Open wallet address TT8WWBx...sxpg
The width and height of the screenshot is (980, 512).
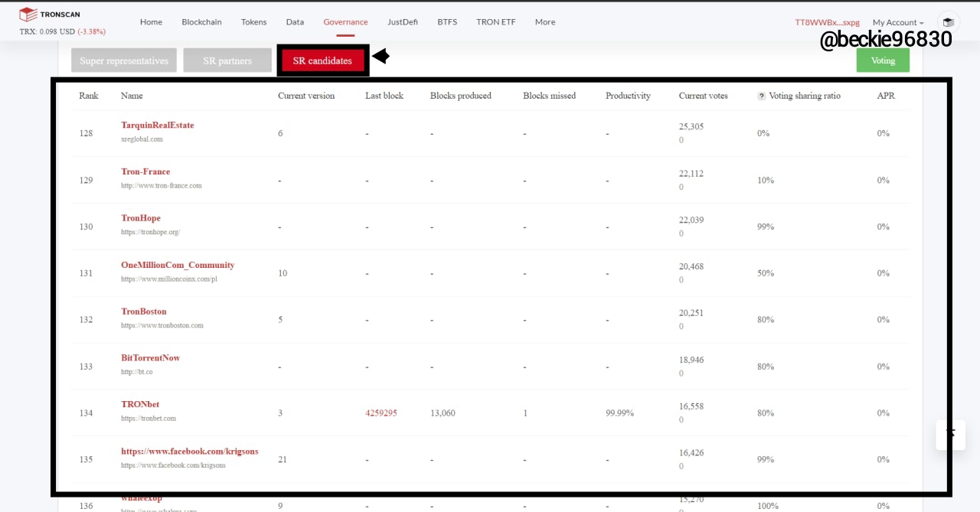pyautogui.click(x=828, y=23)
